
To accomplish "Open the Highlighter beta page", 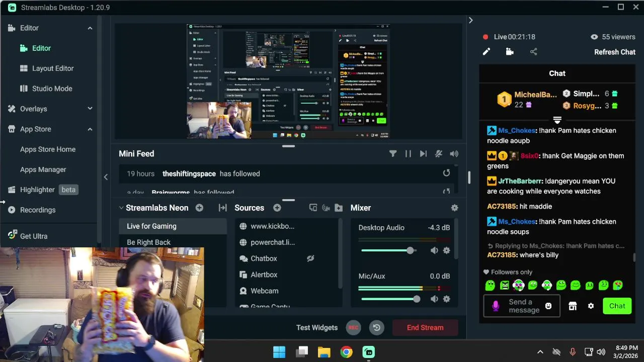I will 42,190.
